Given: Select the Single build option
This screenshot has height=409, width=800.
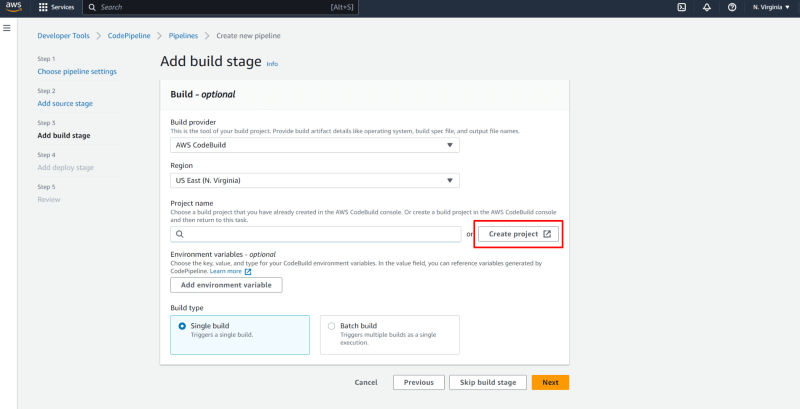Looking at the screenshot, I should click(240, 335).
